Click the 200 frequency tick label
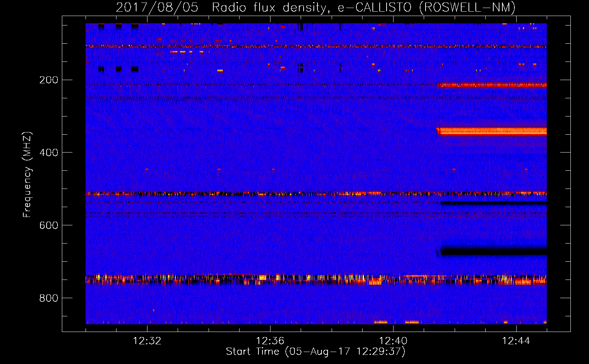Image resolution: width=589 pixels, height=364 pixels. pos(49,80)
